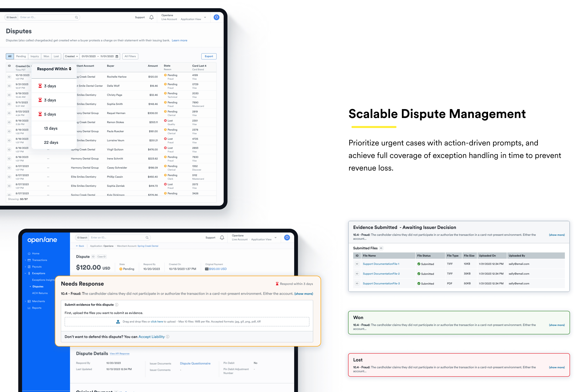Select the Pending filter toggle
This screenshot has height=392, width=588.
(x=21, y=56)
